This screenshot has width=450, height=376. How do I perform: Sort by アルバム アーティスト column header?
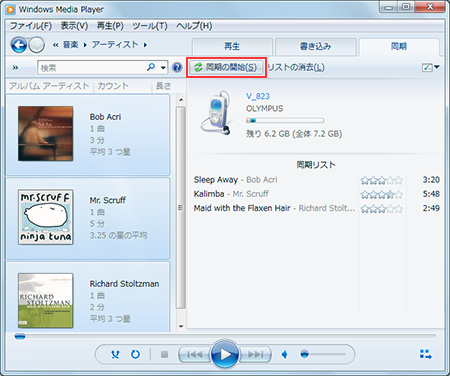pyautogui.click(x=49, y=86)
